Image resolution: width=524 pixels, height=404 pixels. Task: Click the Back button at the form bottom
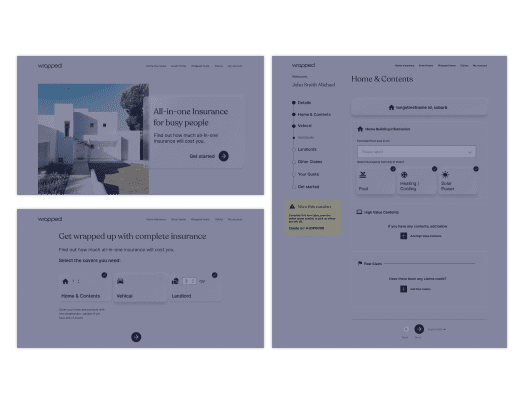point(406,329)
